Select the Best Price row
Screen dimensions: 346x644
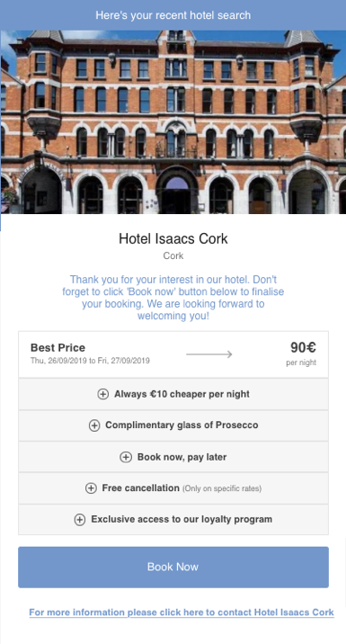click(173, 354)
